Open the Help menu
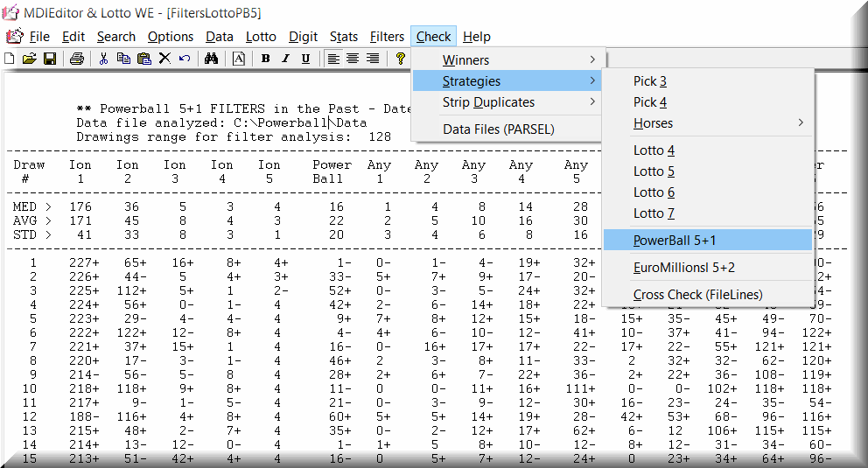This screenshot has height=468, width=868. point(477,37)
